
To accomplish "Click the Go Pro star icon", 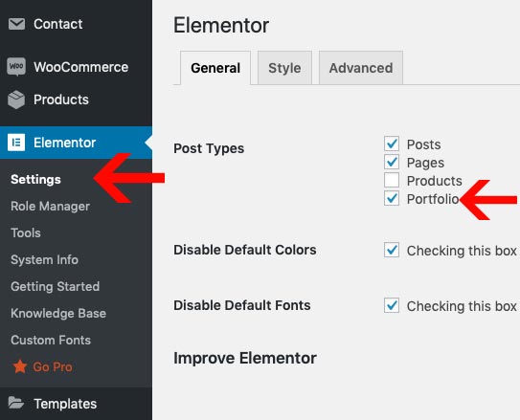I will [20, 366].
